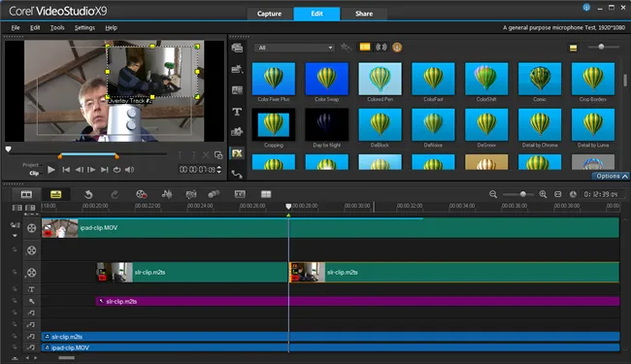Toggle System Volume speaker in preview

point(129,170)
